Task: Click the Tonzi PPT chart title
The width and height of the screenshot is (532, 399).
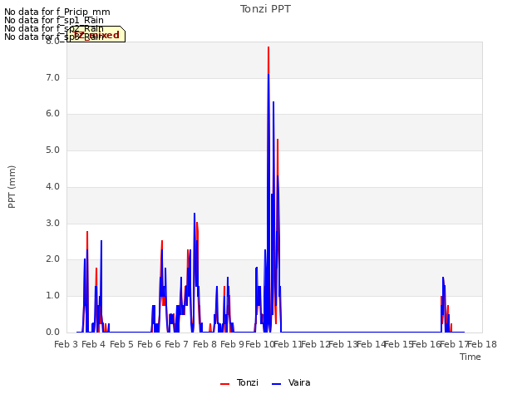Action: (265, 9)
